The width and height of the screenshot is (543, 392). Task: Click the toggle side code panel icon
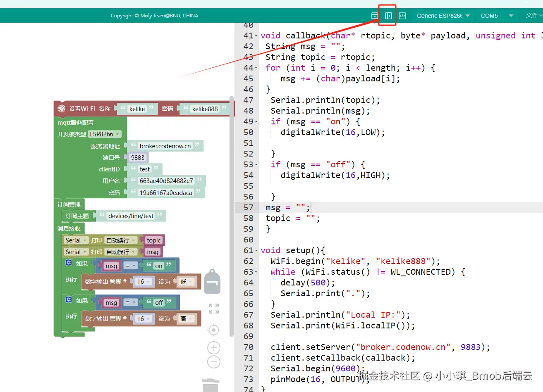click(x=388, y=16)
